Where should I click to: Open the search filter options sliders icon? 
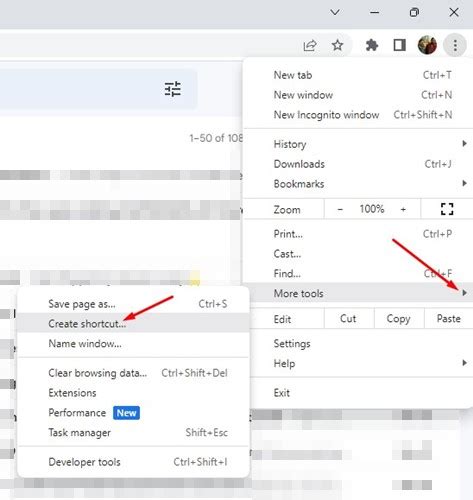(x=173, y=89)
